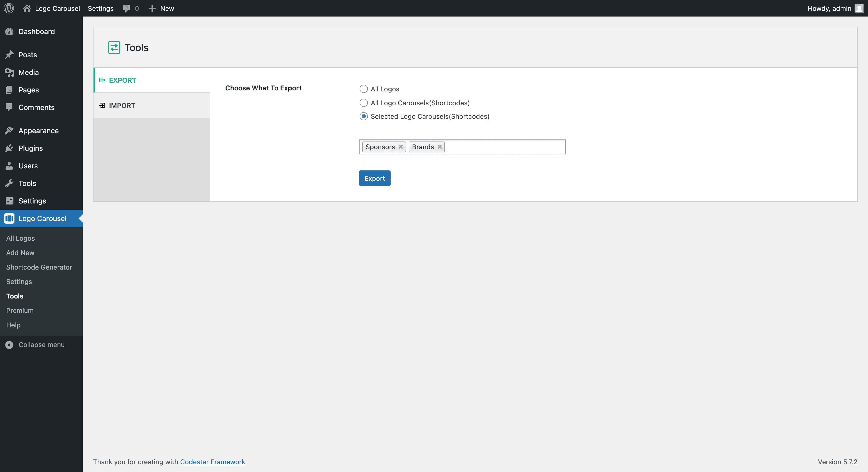
Task: Remove the Sponsors tag from selection
Action: (x=401, y=146)
